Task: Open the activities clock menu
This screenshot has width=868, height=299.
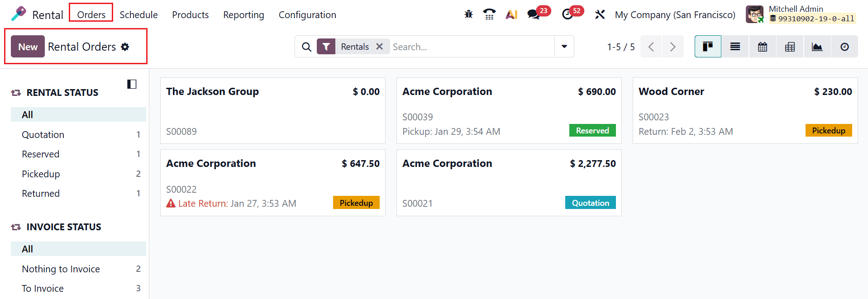Action: 567,14
